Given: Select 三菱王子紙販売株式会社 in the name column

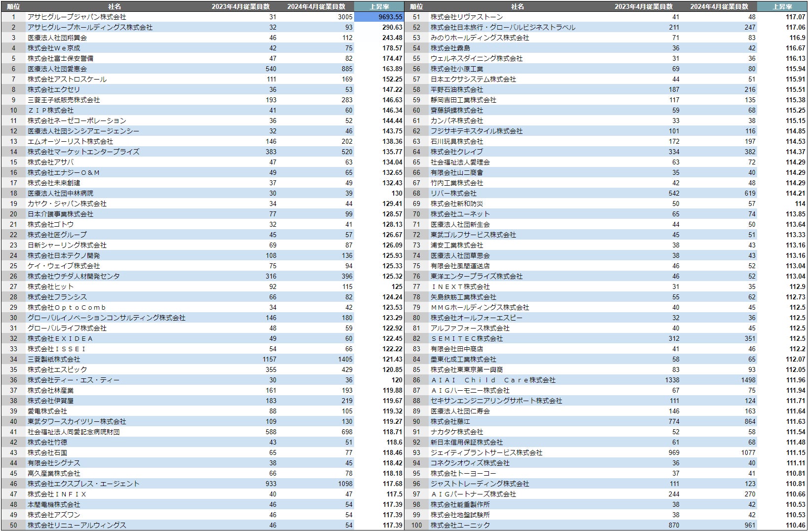Looking at the screenshot, I should point(64,100).
